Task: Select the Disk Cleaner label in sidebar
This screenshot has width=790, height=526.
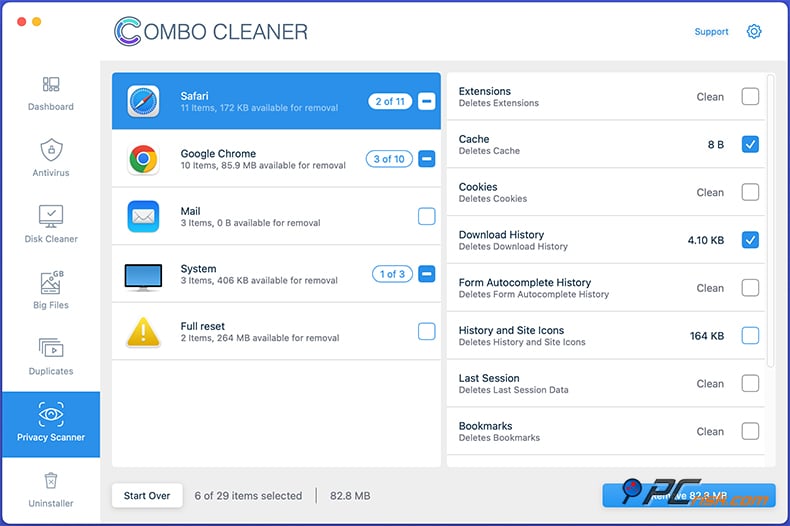Action: [51, 239]
